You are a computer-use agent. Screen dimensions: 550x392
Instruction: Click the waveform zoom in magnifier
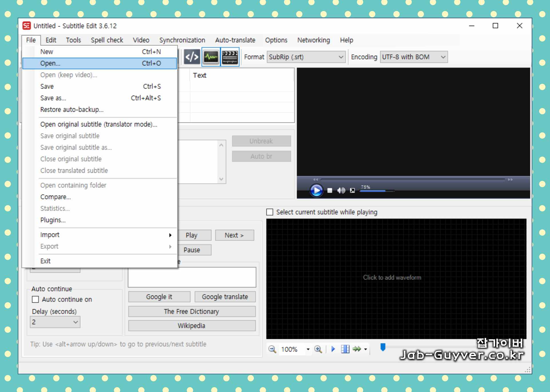point(318,349)
